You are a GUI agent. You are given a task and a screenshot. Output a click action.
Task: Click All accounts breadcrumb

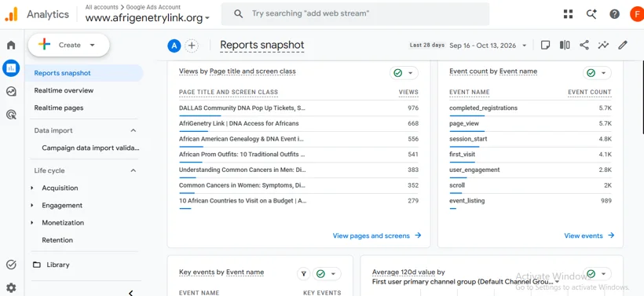click(101, 7)
